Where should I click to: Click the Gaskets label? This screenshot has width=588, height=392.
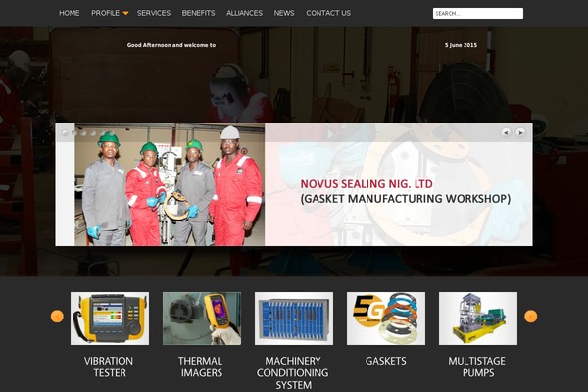386,361
